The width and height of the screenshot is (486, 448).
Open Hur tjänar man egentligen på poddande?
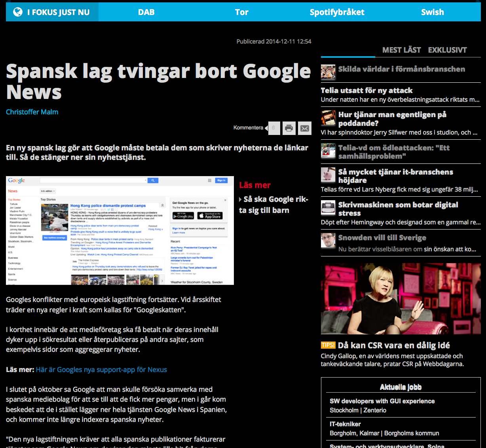(392, 119)
